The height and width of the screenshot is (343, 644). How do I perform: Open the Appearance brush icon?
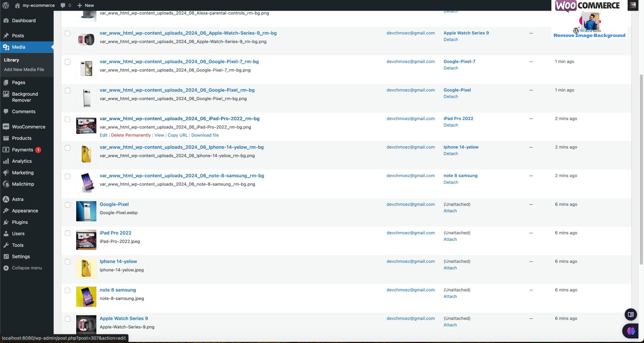(6, 211)
